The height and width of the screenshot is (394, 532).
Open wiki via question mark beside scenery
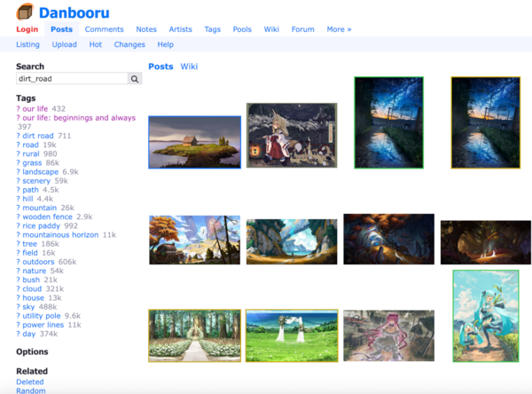point(19,181)
